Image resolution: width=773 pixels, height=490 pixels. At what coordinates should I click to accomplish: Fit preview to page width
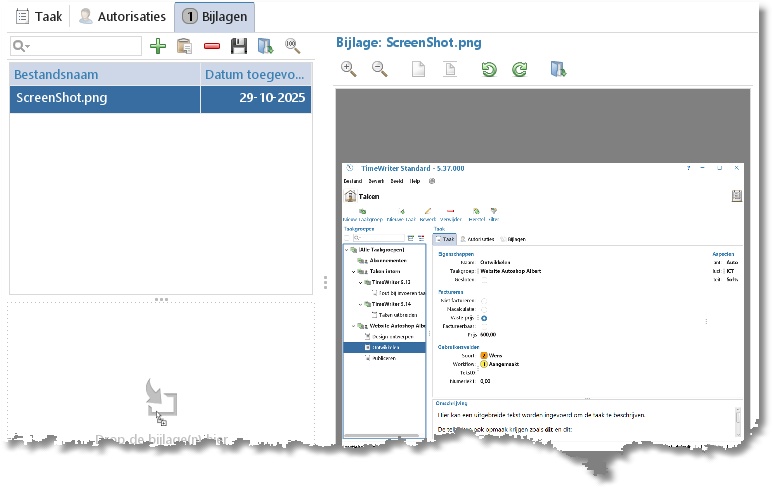(x=450, y=69)
